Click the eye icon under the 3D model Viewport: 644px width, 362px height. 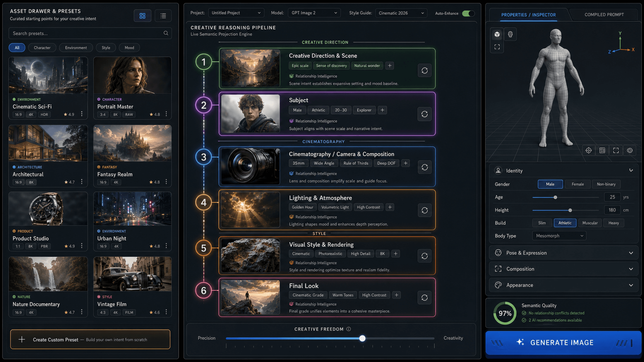point(630,151)
